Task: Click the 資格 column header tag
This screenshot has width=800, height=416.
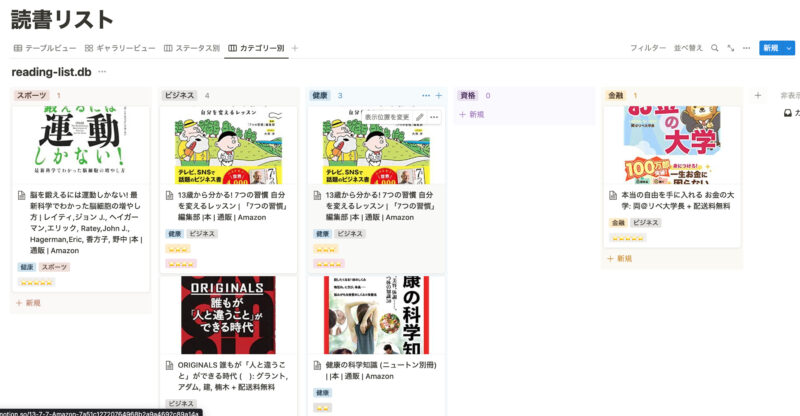Action: point(468,95)
